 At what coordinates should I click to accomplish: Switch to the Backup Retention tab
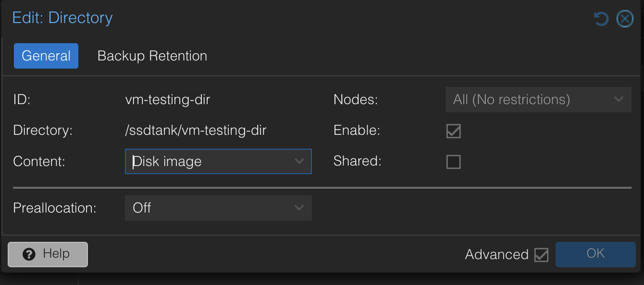click(x=152, y=56)
